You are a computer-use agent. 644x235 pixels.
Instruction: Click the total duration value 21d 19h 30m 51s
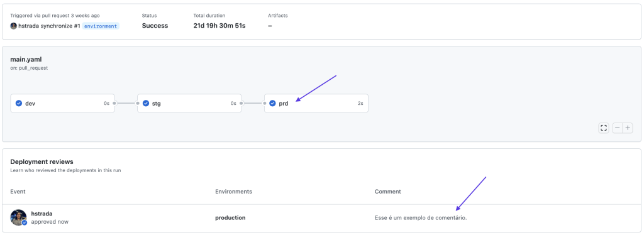(219, 25)
